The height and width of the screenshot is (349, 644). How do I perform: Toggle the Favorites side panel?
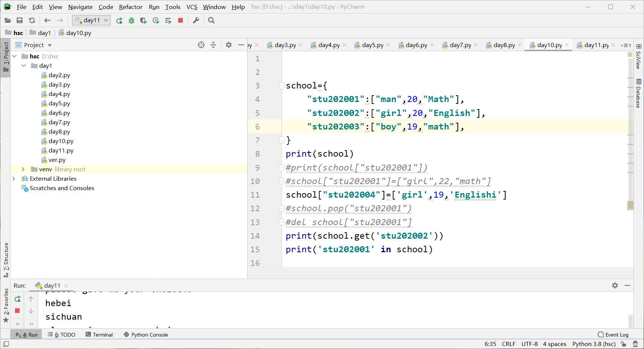tap(6, 305)
